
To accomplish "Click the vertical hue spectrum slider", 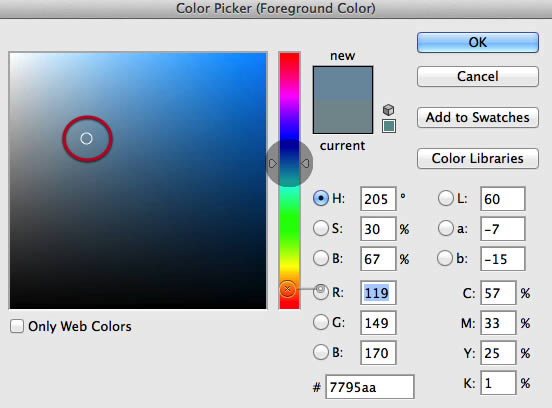I will [x=289, y=181].
